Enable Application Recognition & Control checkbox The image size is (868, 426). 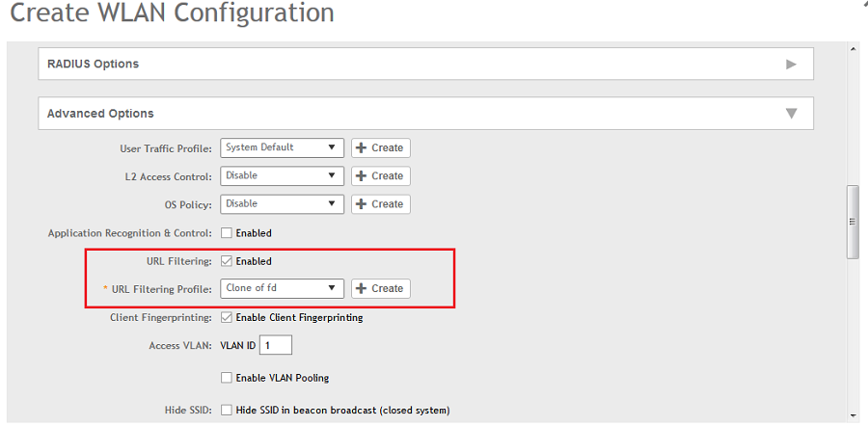[227, 233]
